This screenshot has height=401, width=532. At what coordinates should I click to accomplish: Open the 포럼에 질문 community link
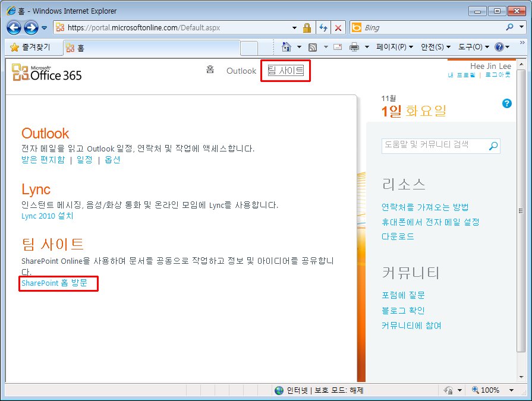pyautogui.click(x=403, y=295)
